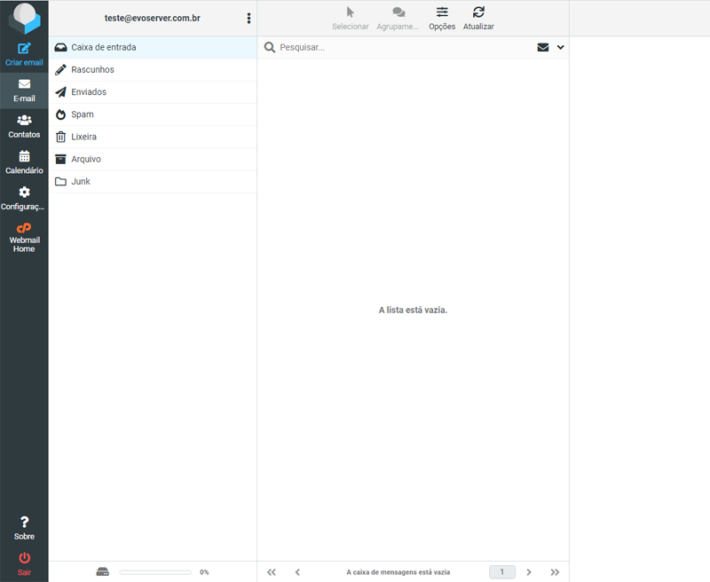
Task: Click the envelope filter icon
Action: coord(543,47)
